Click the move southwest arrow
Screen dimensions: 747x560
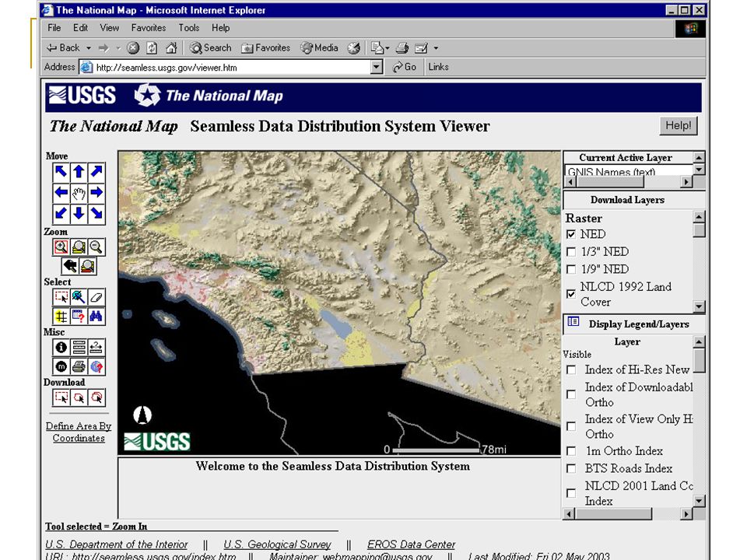click(x=61, y=213)
